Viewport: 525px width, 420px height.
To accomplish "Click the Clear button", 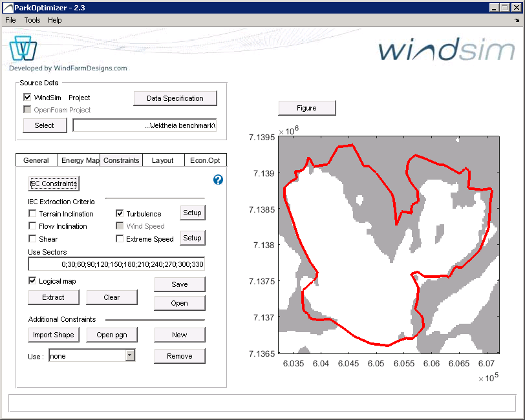I will 112,297.
